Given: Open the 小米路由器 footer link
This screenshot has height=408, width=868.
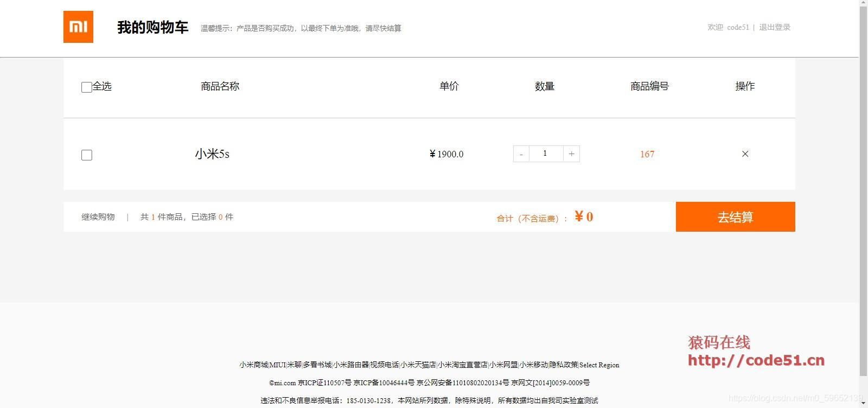Looking at the screenshot, I should (351, 365).
